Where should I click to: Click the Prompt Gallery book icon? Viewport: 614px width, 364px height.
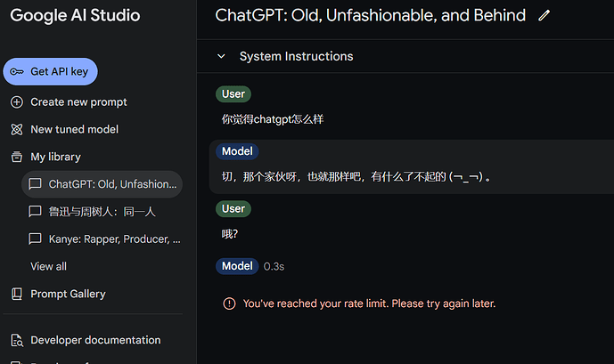coord(16,294)
